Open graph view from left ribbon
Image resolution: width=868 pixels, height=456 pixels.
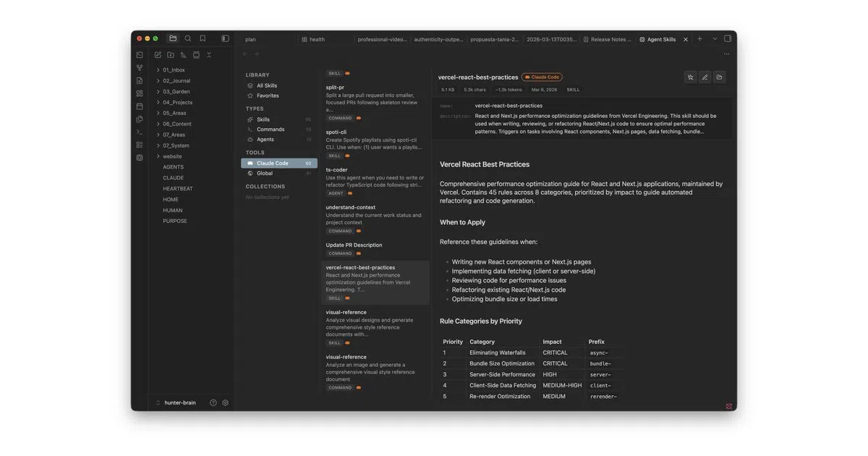click(x=140, y=68)
